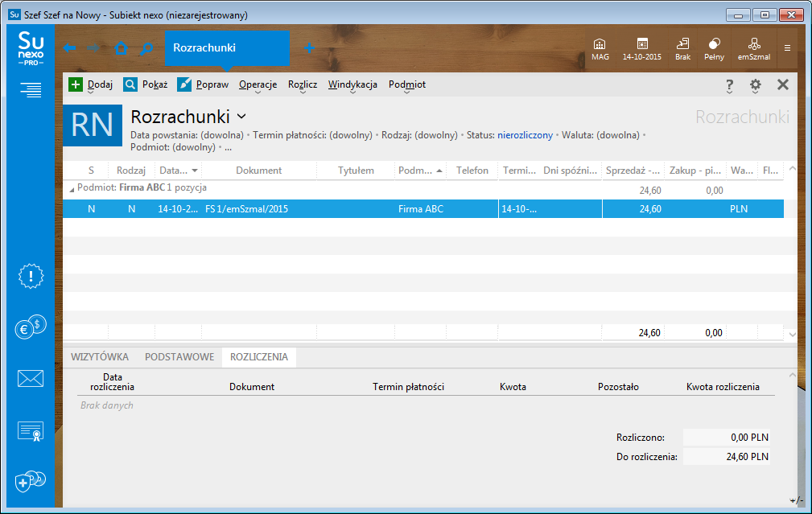Switch to the WIZYTÓWKA tab
Viewport: 812px width, 514px height.
(100, 357)
